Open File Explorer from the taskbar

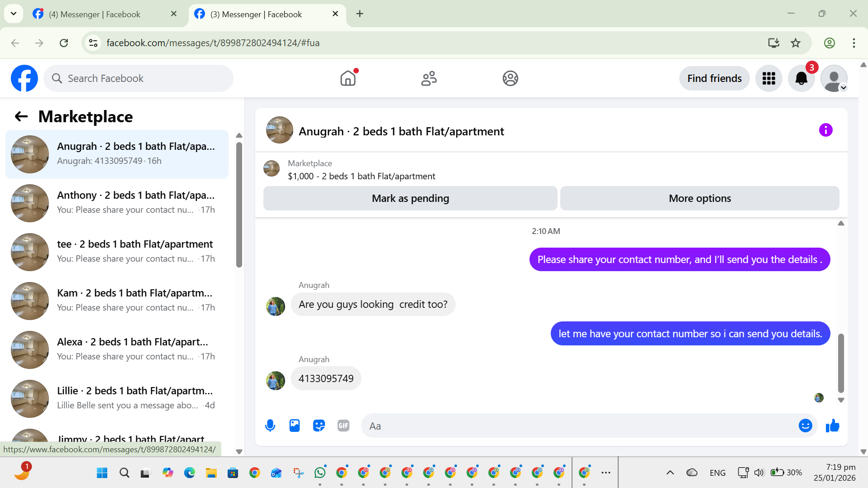[x=211, y=473]
